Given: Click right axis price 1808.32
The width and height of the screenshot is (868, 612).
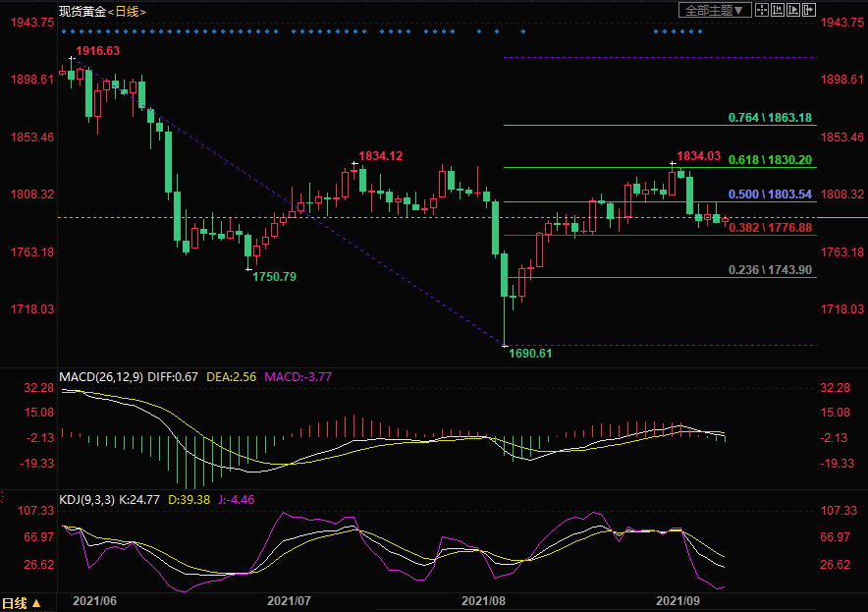Looking at the screenshot, I should [842, 195].
